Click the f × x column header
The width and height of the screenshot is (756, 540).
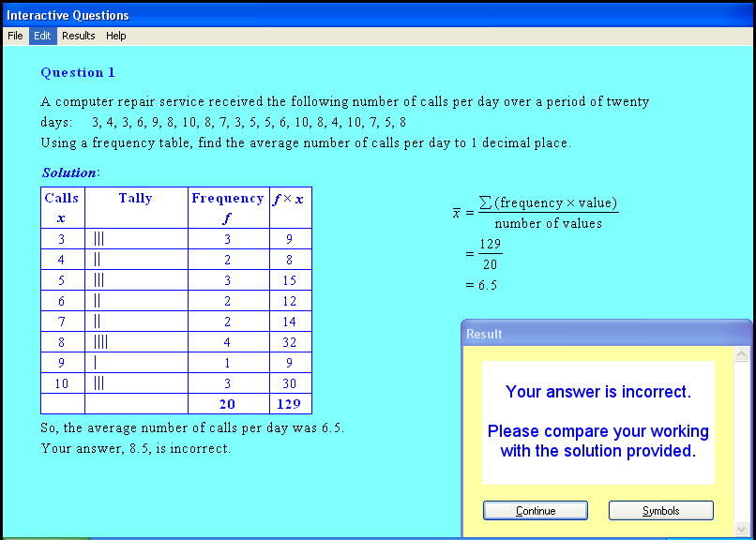click(290, 207)
